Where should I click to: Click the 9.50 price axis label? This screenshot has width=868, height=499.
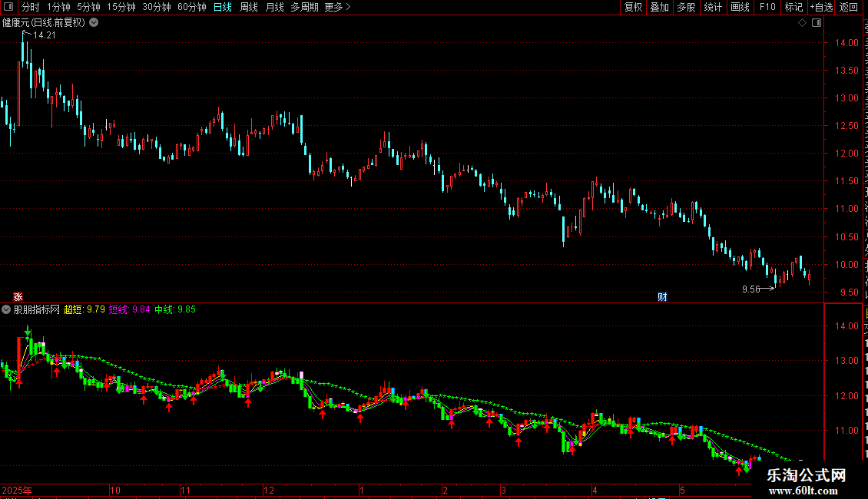coord(849,292)
